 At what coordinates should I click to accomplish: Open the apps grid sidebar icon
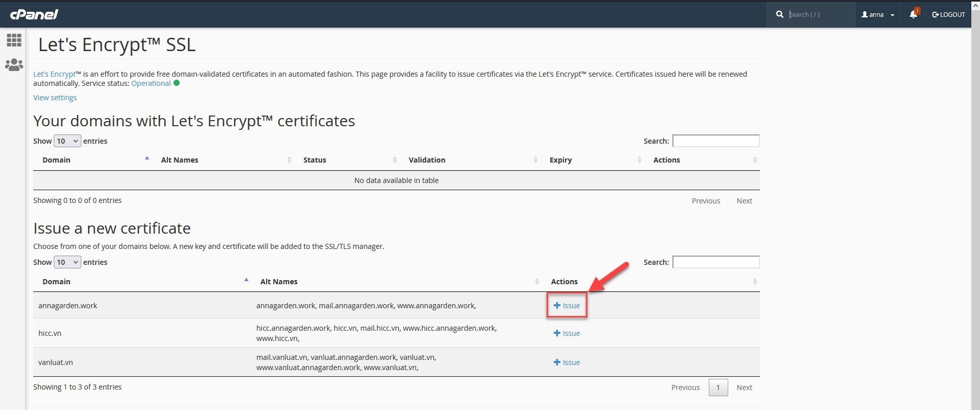tap(14, 40)
